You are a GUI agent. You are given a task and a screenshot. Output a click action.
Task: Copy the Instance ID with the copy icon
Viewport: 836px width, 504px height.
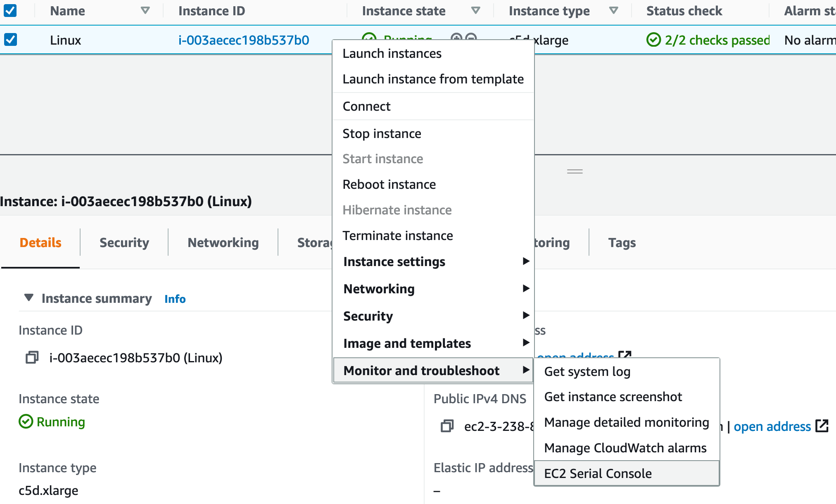32,357
